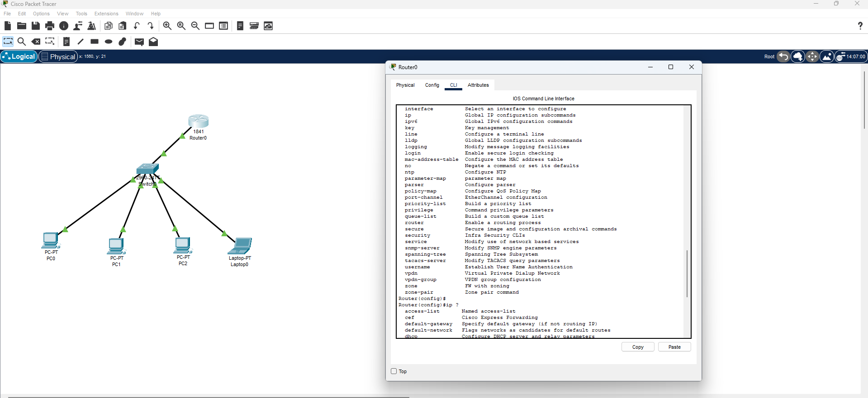Enable the Top checkbox in the Router0 window
The image size is (868, 398).
pyautogui.click(x=394, y=371)
